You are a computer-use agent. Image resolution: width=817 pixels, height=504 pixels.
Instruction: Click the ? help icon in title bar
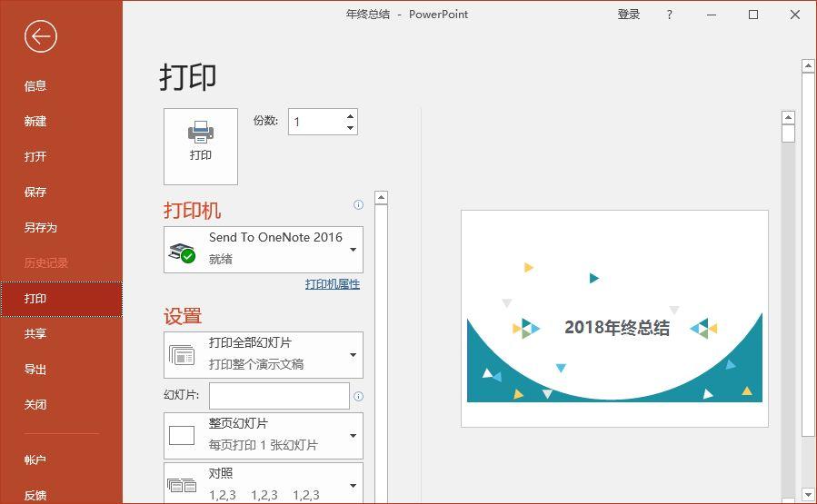(669, 15)
